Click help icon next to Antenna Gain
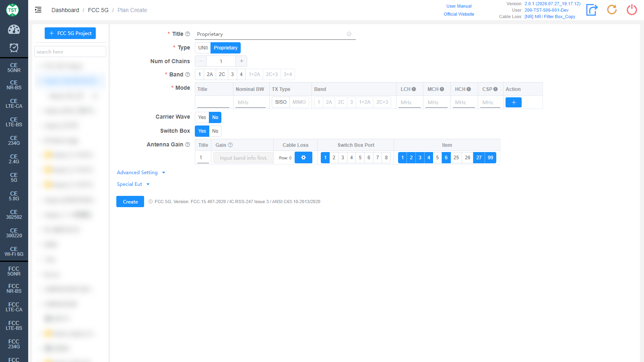Image resolution: width=644 pixels, height=362 pixels. 188,144
